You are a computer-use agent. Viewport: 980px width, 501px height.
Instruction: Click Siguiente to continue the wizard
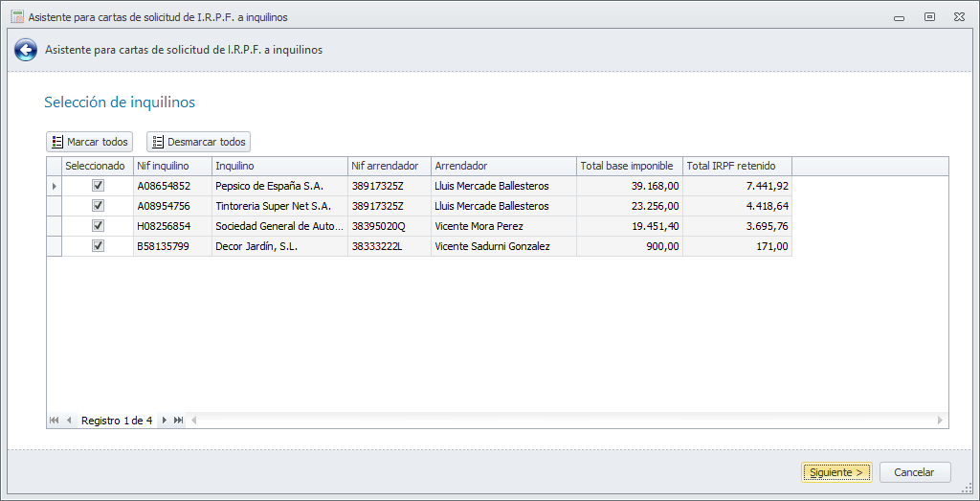point(836,472)
